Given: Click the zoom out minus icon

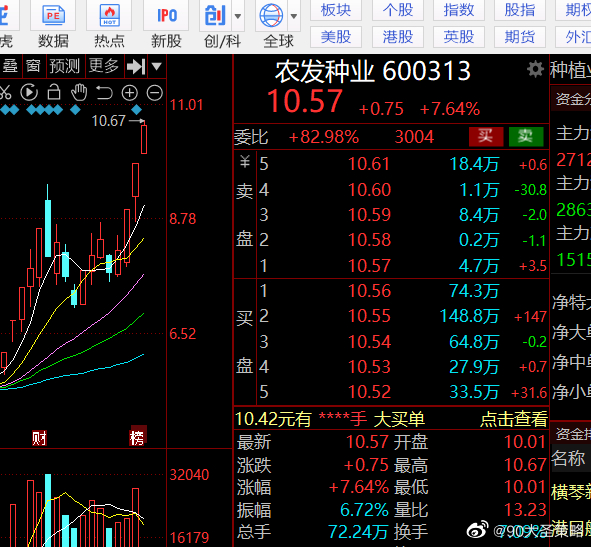Looking at the screenshot, I should (155, 93).
